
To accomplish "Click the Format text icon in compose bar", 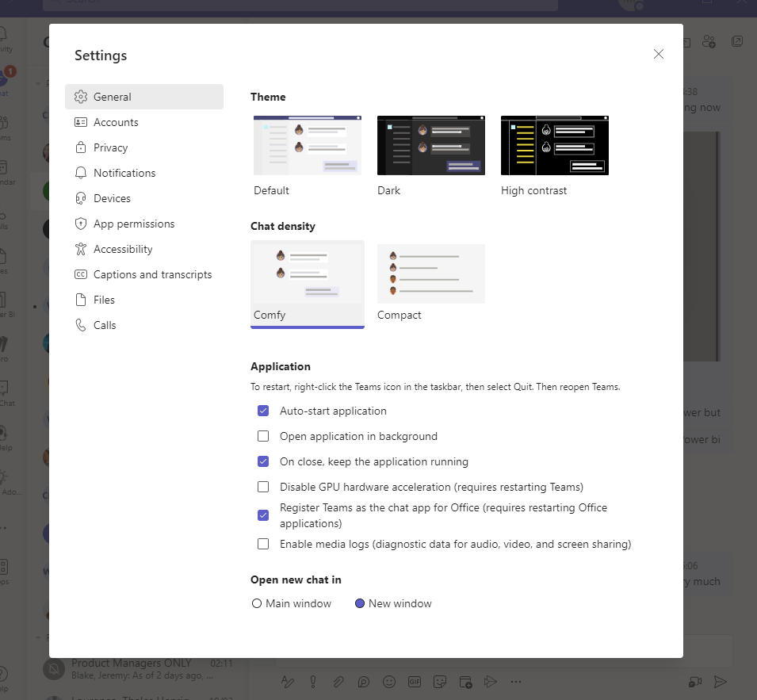I will 288,682.
